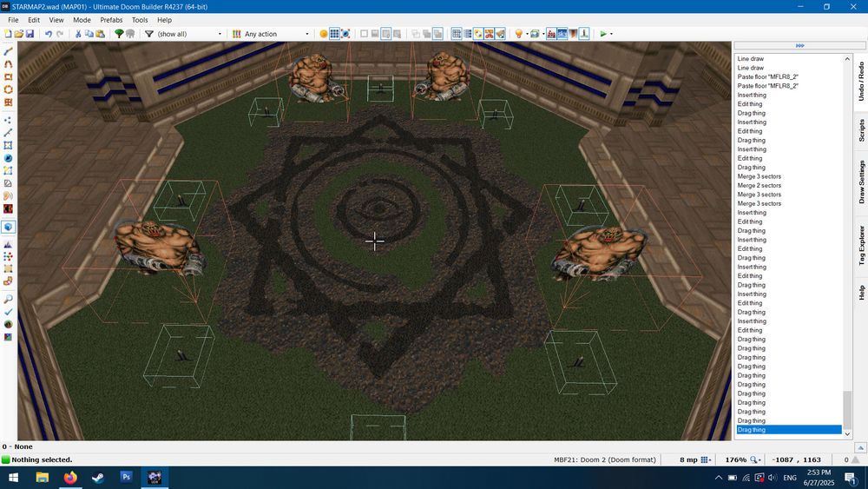This screenshot has width=868, height=489.
Task: Toggle model rendering button in toolbar
Action: click(x=535, y=34)
